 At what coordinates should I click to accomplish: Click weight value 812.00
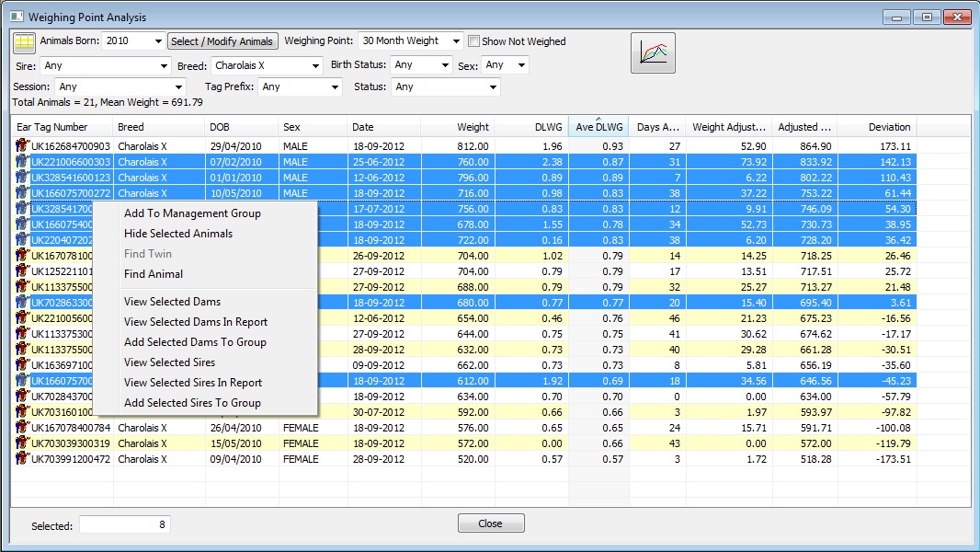click(473, 146)
